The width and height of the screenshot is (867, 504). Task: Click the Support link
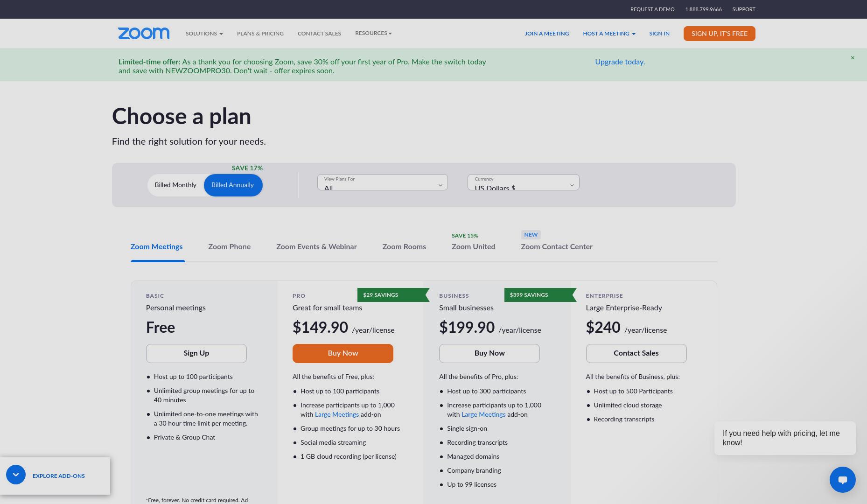pyautogui.click(x=744, y=9)
